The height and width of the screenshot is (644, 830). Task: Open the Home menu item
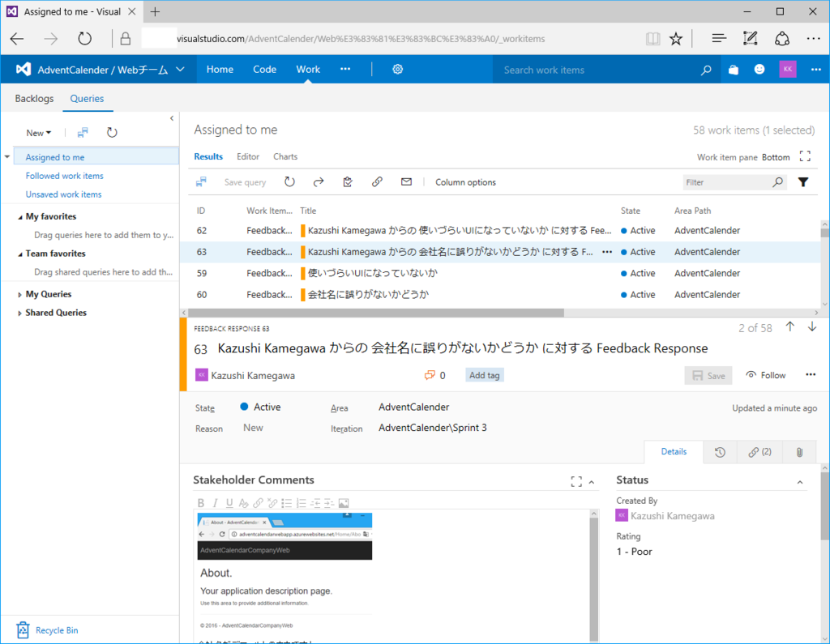coord(220,70)
